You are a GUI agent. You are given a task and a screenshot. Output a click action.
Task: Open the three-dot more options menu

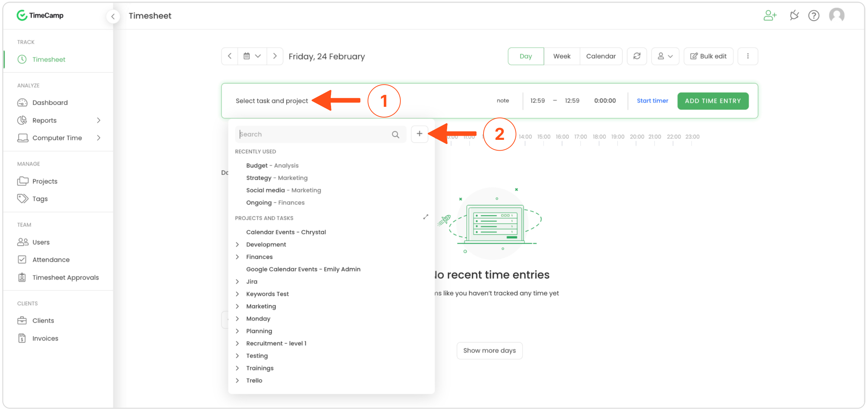(747, 56)
